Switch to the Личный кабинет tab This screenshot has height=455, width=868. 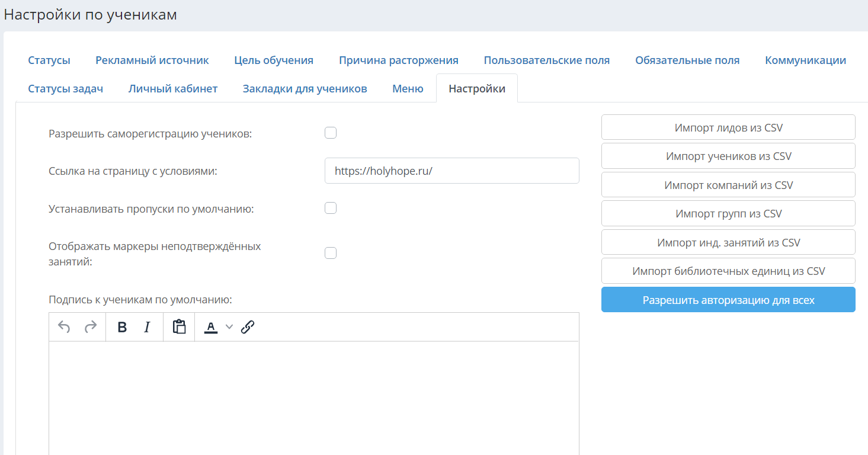[173, 89]
